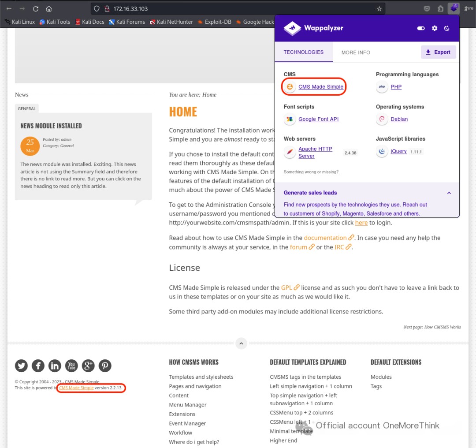
Task: Open the YouTube social icon
Action: pyautogui.click(x=71, y=366)
